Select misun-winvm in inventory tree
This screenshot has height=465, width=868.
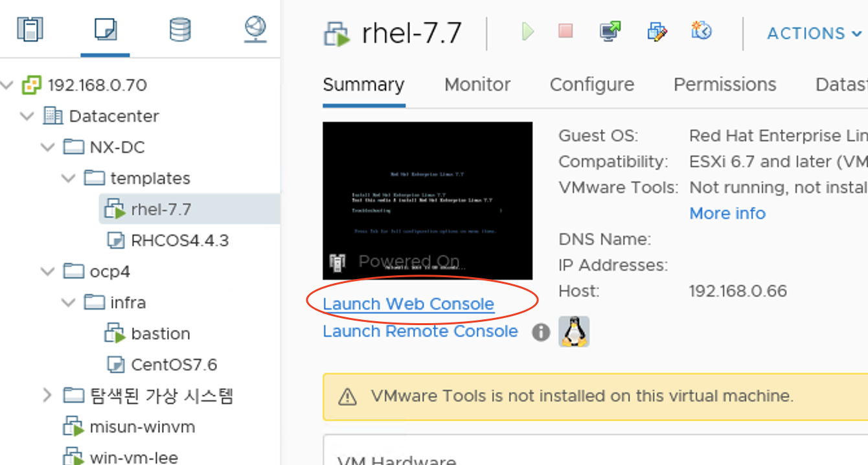click(143, 427)
